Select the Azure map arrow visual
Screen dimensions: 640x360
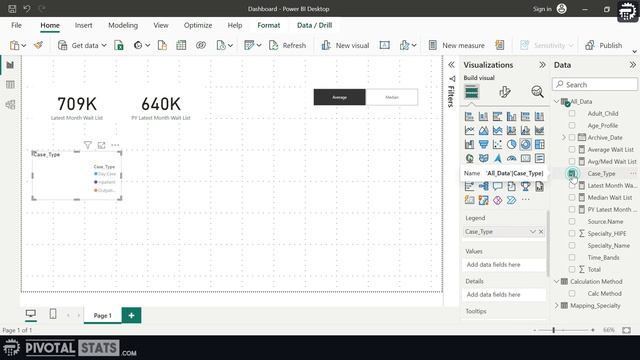[498, 158]
